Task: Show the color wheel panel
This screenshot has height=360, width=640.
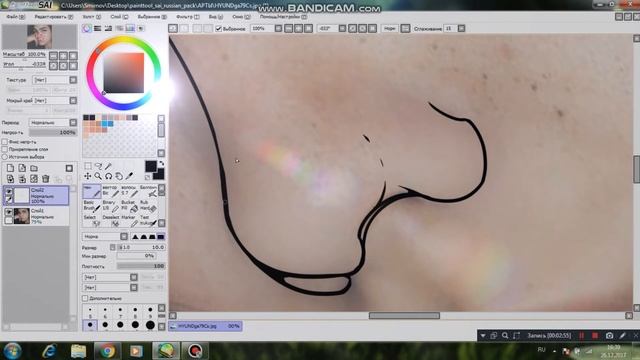Action: click(x=87, y=28)
